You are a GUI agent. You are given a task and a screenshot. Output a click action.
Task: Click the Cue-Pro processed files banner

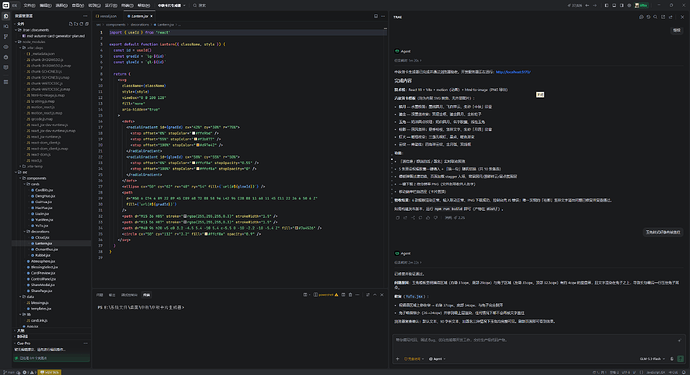[x=51, y=358]
